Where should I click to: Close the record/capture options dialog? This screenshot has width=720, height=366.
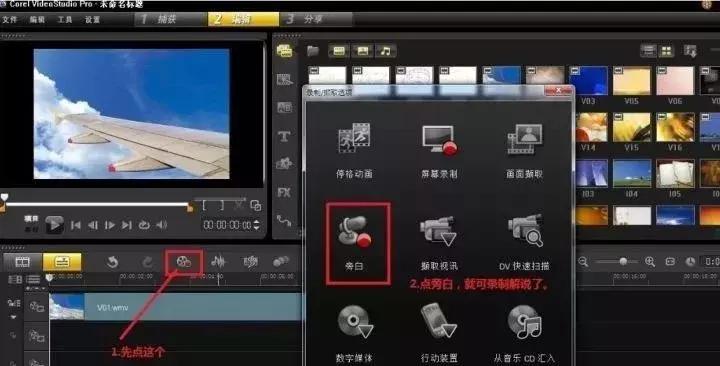point(558,91)
